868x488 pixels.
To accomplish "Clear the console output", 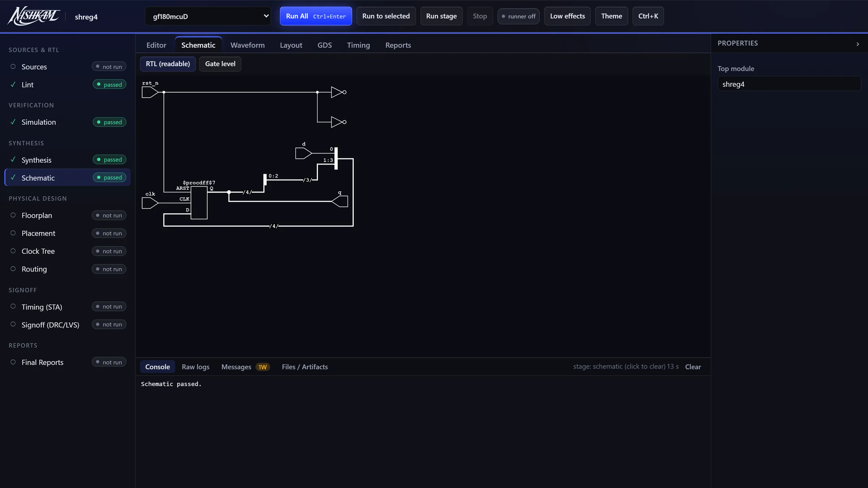I will 693,367.
